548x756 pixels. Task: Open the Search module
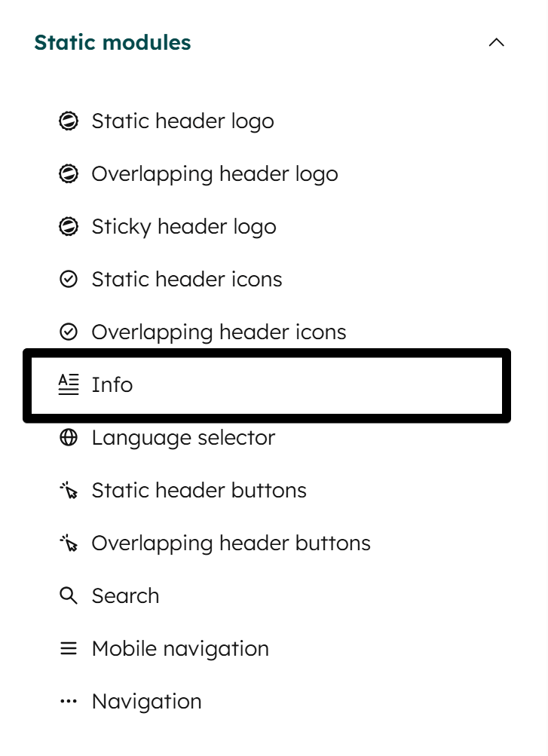125,595
